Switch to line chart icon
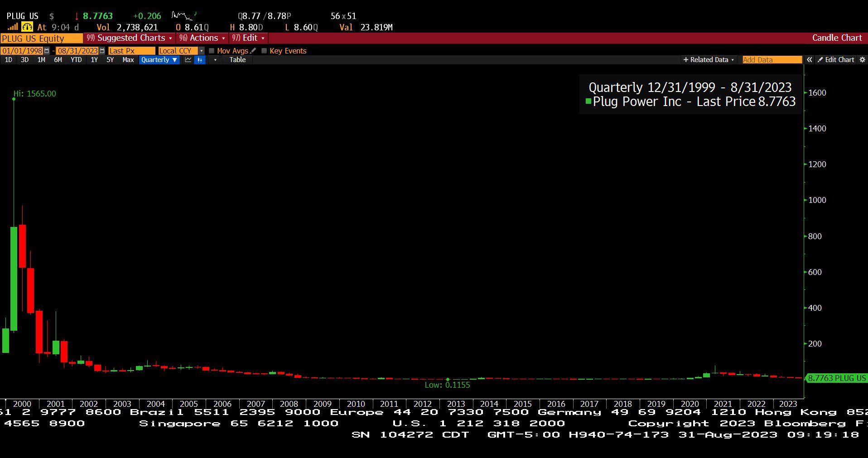This screenshot has height=458, width=868. (x=188, y=60)
